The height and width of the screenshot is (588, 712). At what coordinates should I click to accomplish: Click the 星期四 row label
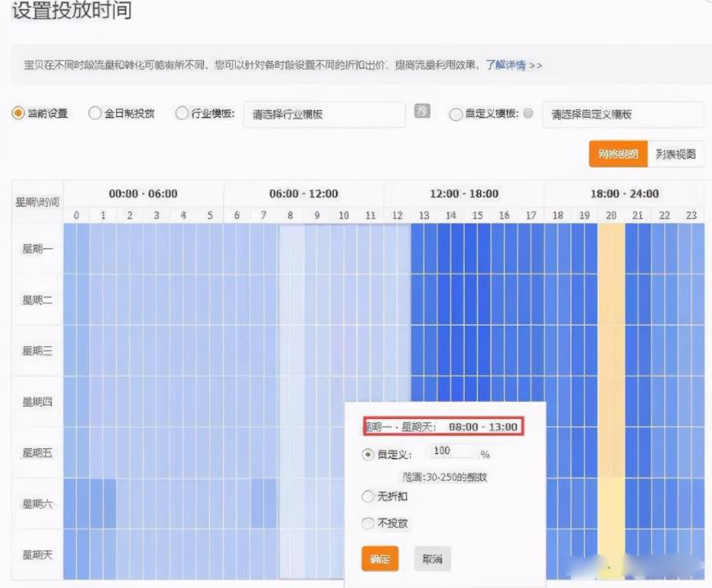[x=38, y=402]
